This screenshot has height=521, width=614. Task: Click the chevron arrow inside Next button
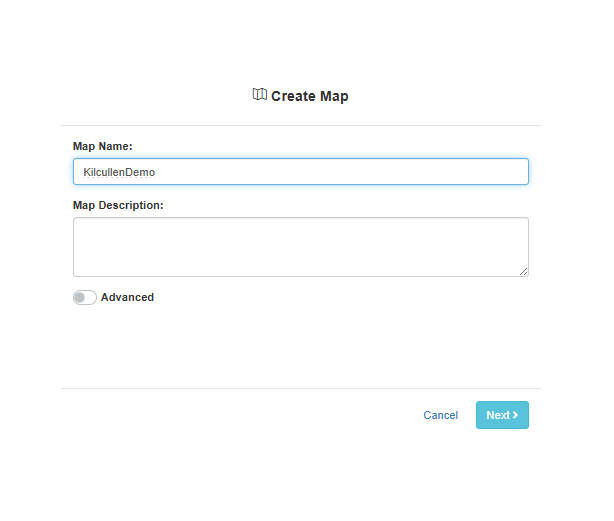pyautogui.click(x=515, y=415)
